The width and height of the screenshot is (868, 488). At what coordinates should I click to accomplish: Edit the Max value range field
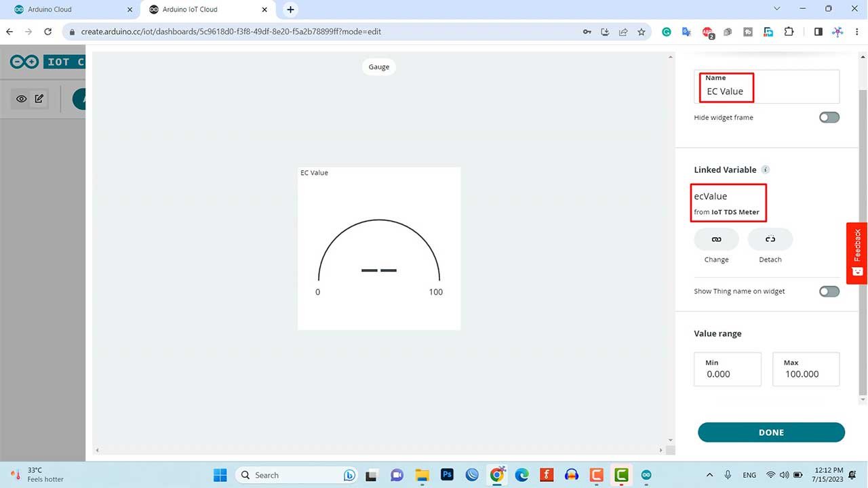coord(806,373)
